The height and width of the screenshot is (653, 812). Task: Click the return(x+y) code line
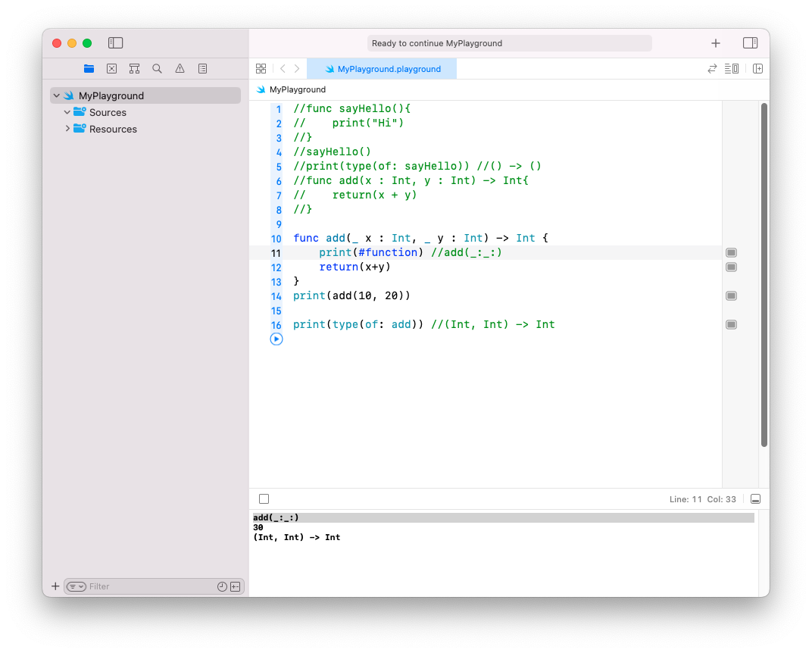point(354,267)
